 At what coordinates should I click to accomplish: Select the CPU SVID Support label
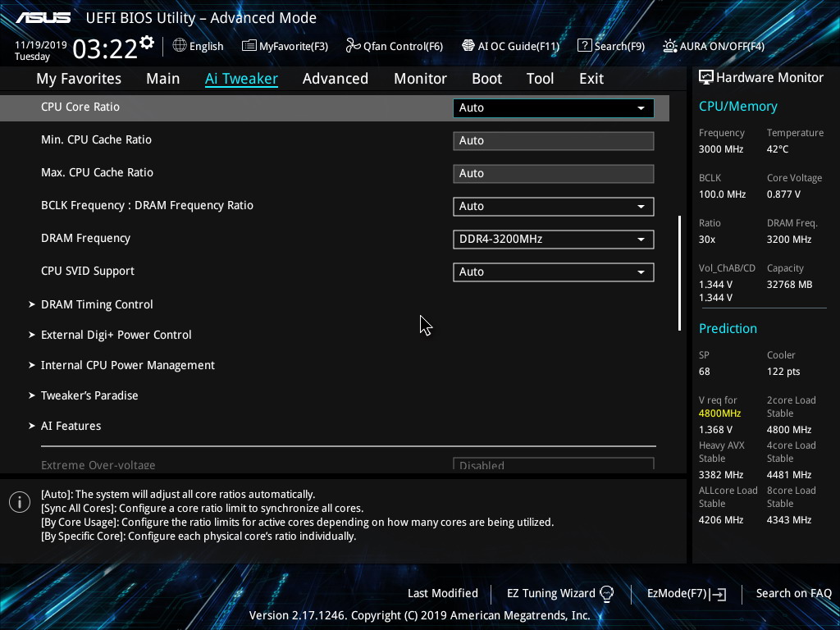coord(88,271)
